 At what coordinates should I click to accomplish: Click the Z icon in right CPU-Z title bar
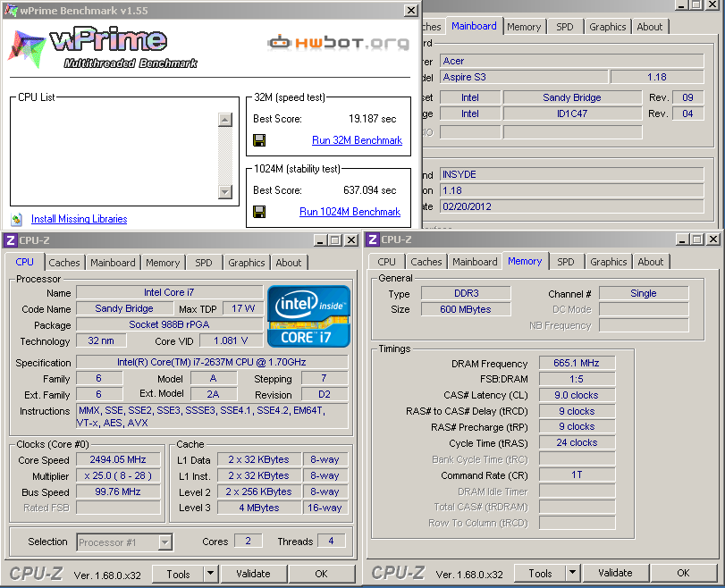click(x=372, y=239)
